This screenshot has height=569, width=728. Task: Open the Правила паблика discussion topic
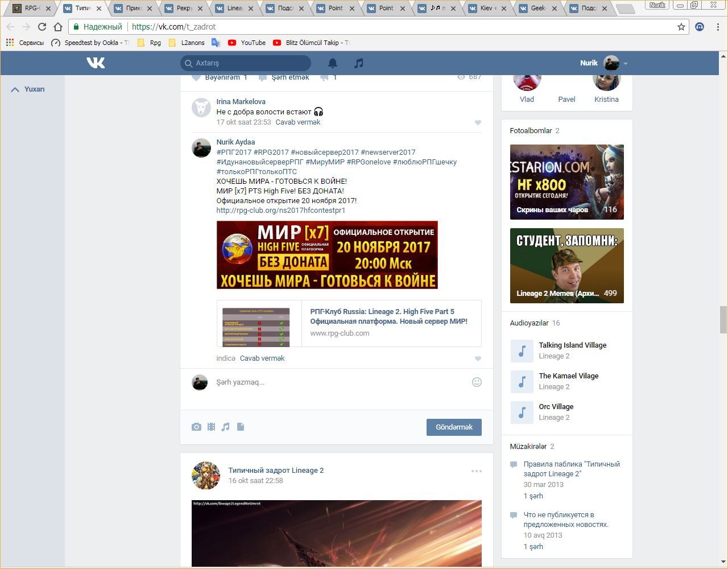[572, 469]
